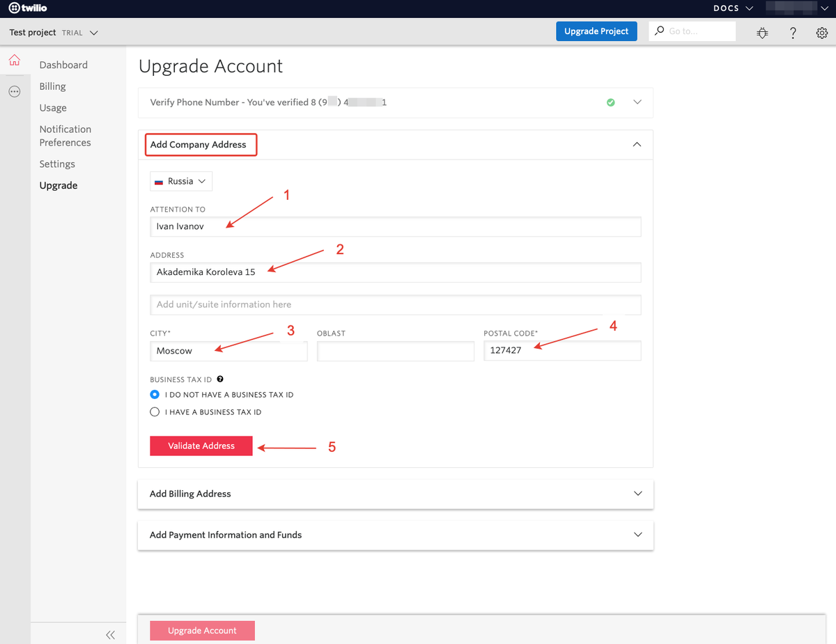Open the Russia country dropdown
Screen dimensions: 836x644
[x=181, y=181]
